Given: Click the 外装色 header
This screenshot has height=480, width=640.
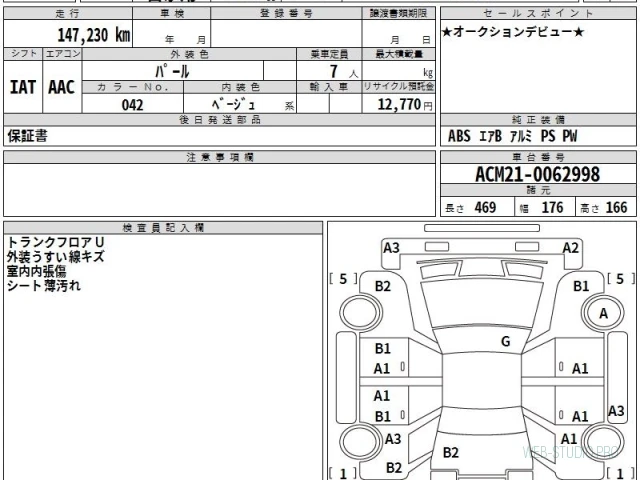Looking at the screenshot, I should point(189,54).
